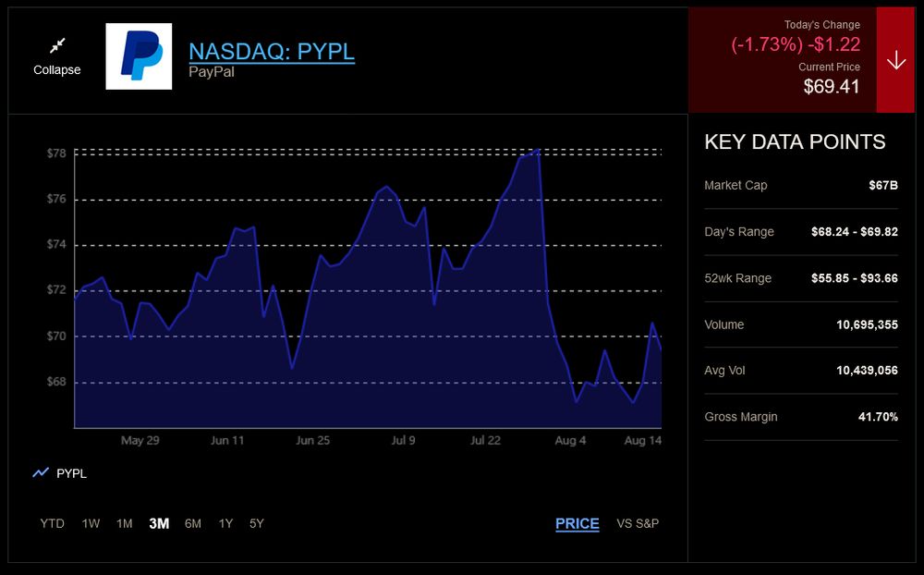Click the Gross Margin value 41.70%

click(x=878, y=417)
